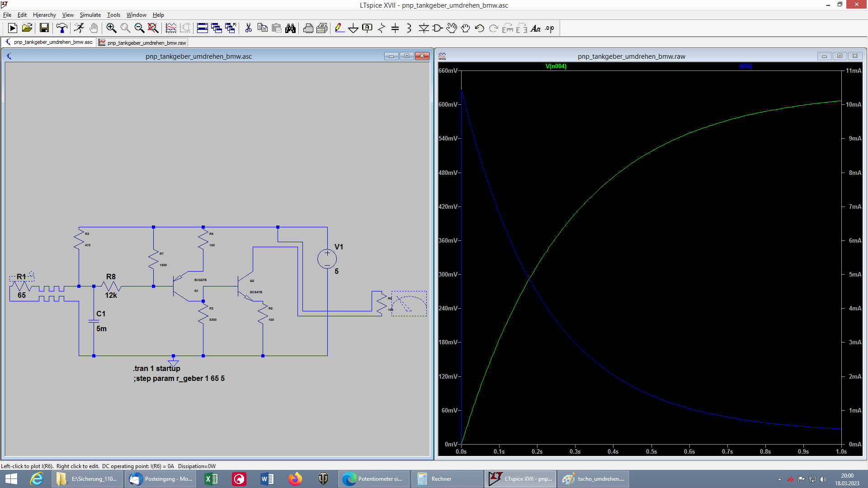Click the Pick Visible Traces icon

(x=171, y=28)
